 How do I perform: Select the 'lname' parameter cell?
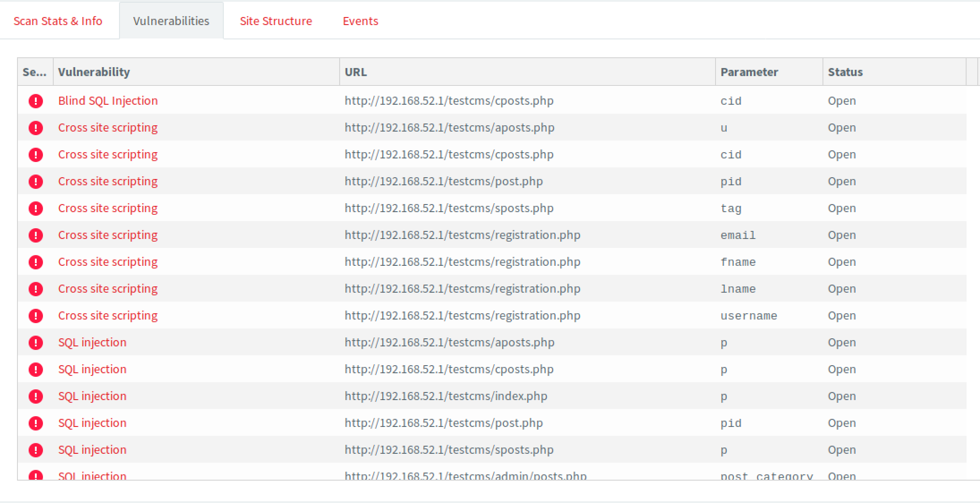coord(738,289)
